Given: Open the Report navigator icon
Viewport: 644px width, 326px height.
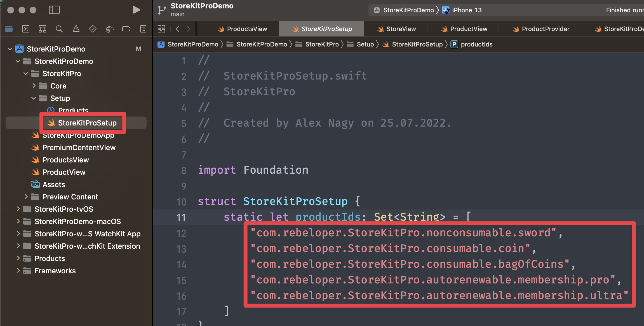Looking at the screenshot, I should click(143, 29).
